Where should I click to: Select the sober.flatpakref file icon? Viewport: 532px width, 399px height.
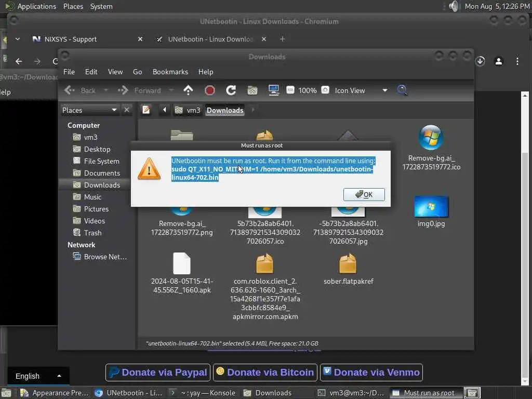coord(348,263)
